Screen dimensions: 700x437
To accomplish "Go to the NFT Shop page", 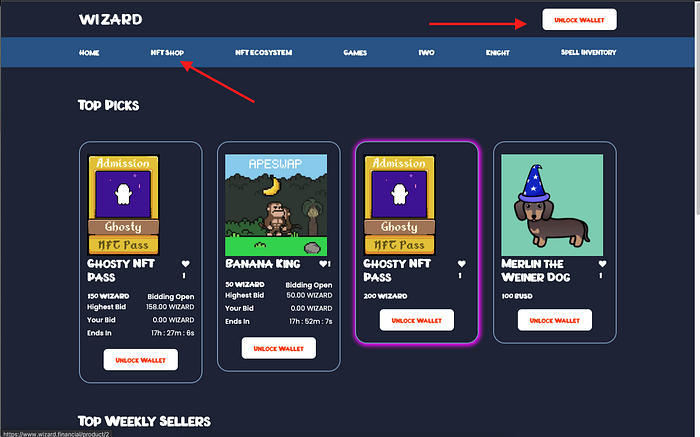I will point(167,53).
